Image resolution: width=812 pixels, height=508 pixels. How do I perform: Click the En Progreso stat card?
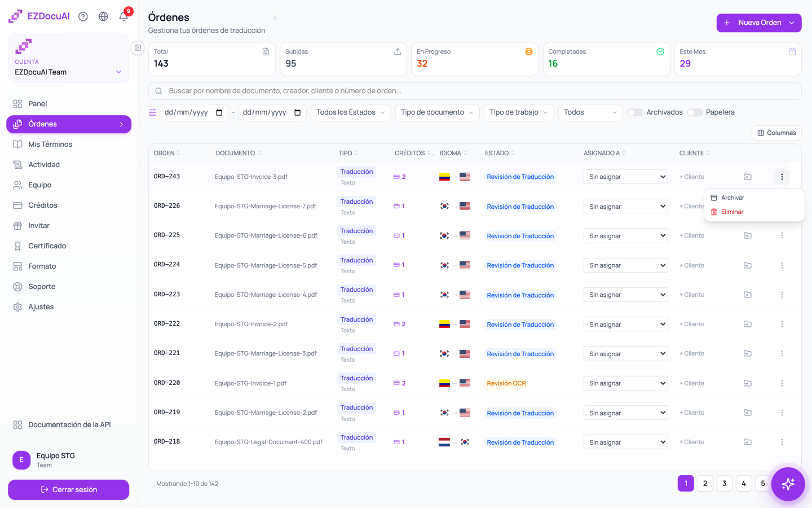pyautogui.click(x=474, y=59)
